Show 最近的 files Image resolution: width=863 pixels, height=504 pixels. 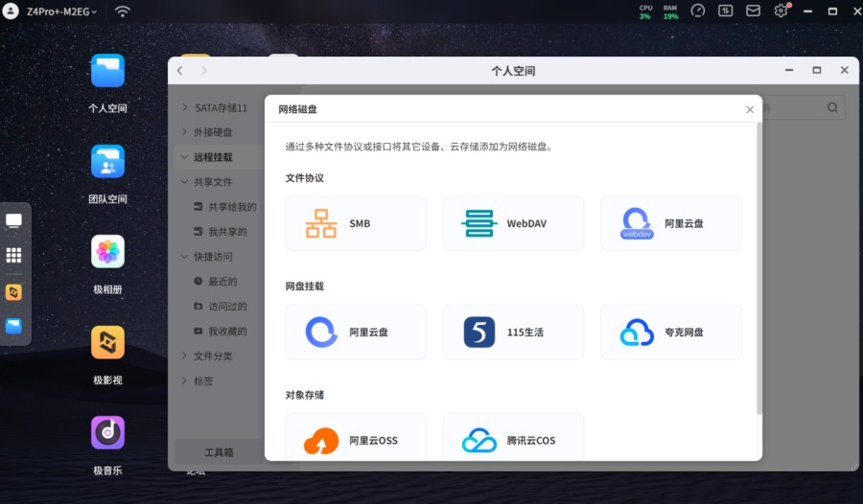click(x=215, y=281)
